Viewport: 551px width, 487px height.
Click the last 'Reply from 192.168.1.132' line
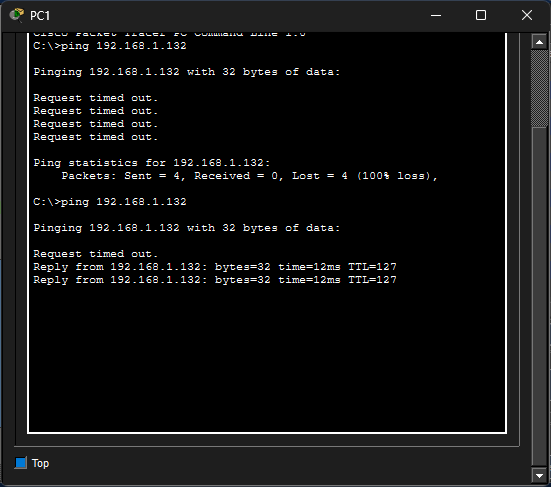(x=215, y=280)
